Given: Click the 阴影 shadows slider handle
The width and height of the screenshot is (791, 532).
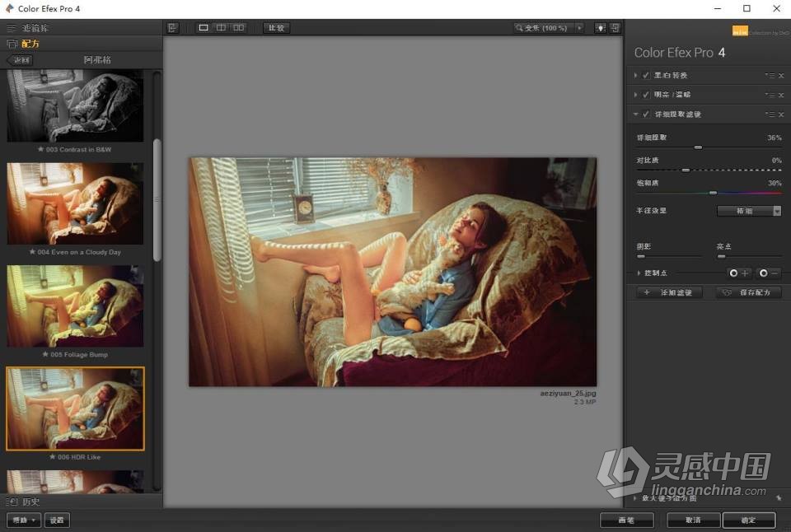Looking at the screenshot, I should (x=641, y=256).
